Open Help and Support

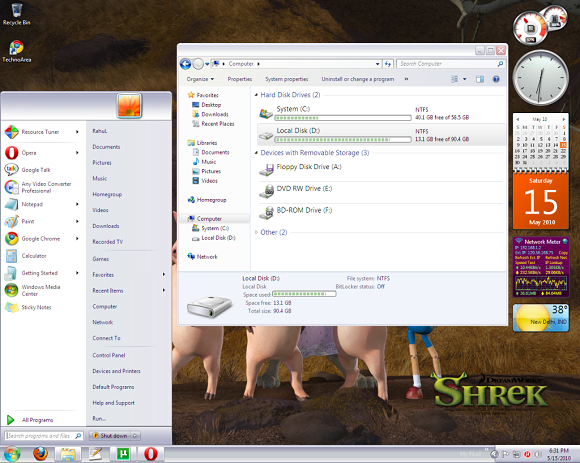114,403
